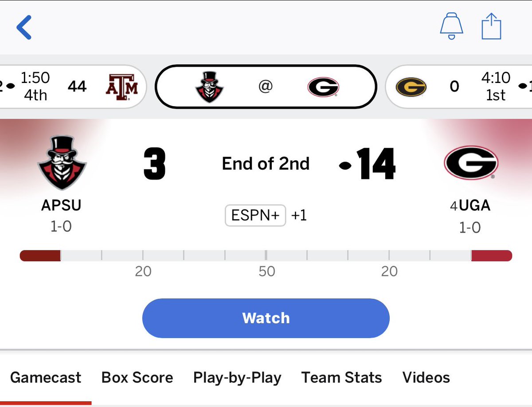
Task: Open alerts with the bell icon
Action: (451, 26)
